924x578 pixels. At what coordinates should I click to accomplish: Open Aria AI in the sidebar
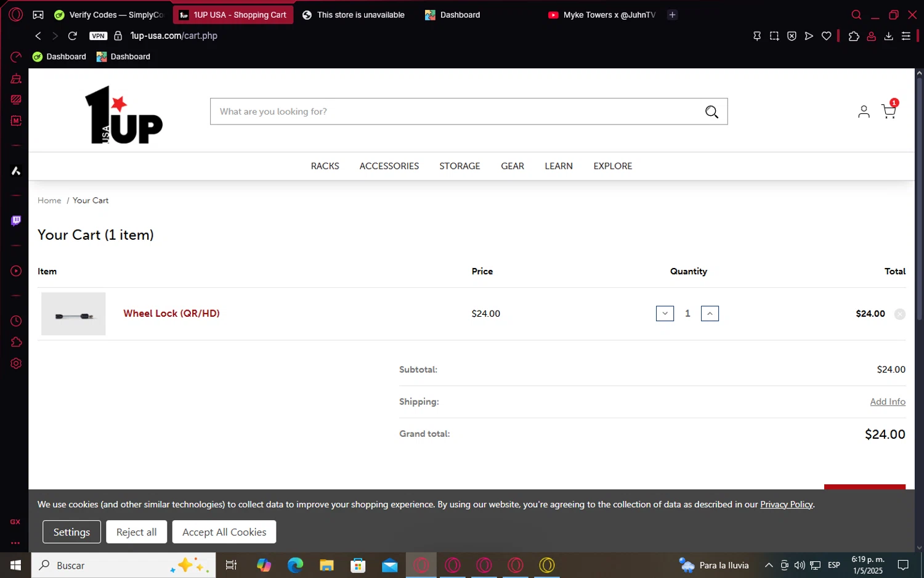coord(16,171)
